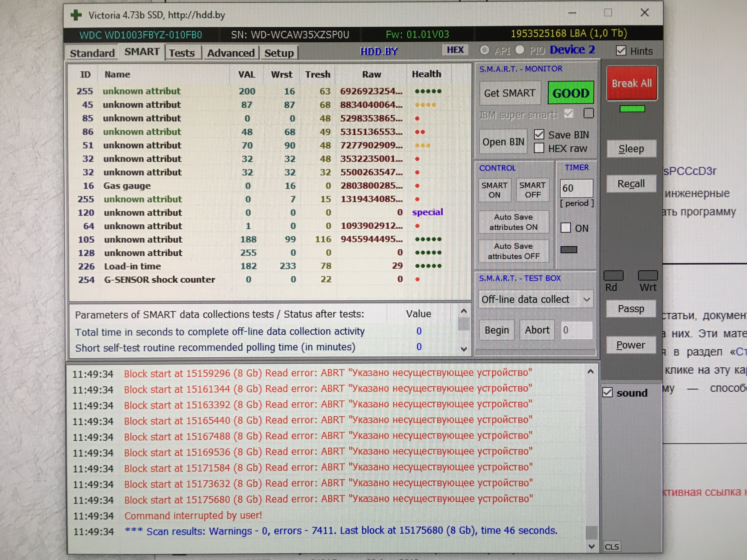747x560 pixels.
Task: Click the special health value in row 120
Action: coord(428,212)
